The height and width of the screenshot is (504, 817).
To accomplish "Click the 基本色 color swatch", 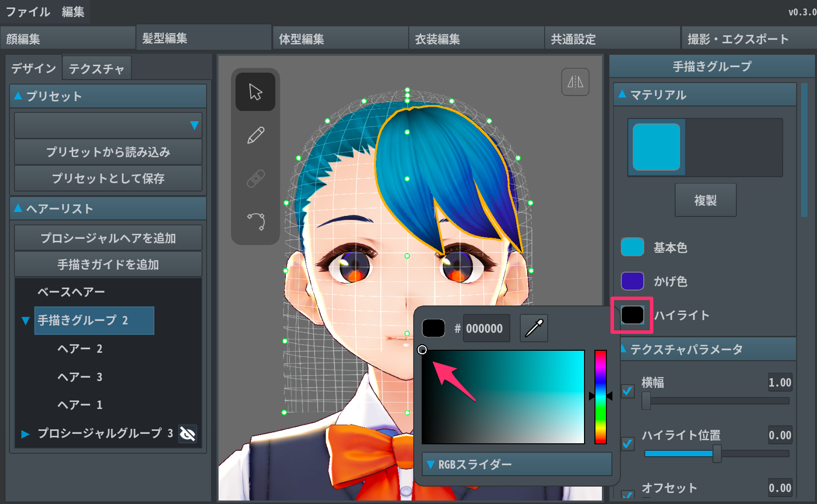I will (632, 247).
